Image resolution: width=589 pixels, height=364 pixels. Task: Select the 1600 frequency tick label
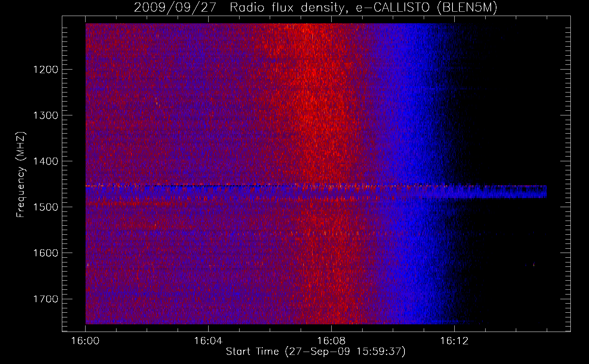click(46, 253)
